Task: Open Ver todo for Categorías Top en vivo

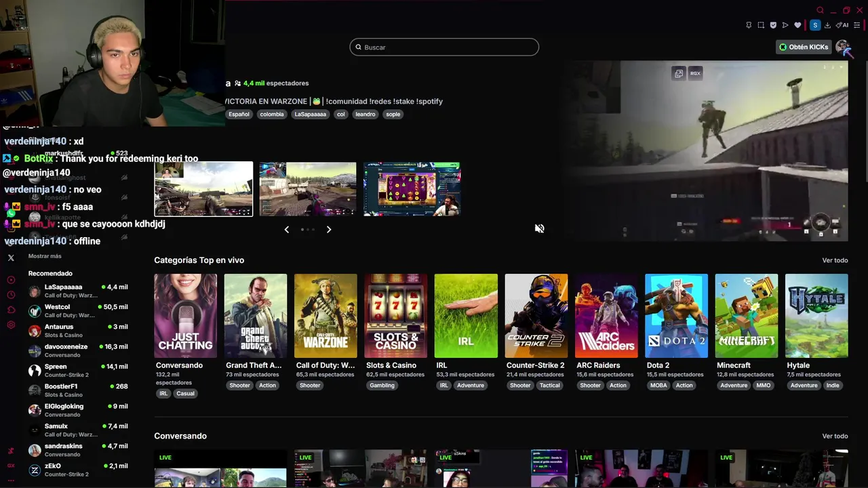Action: [x=835, y=260]
